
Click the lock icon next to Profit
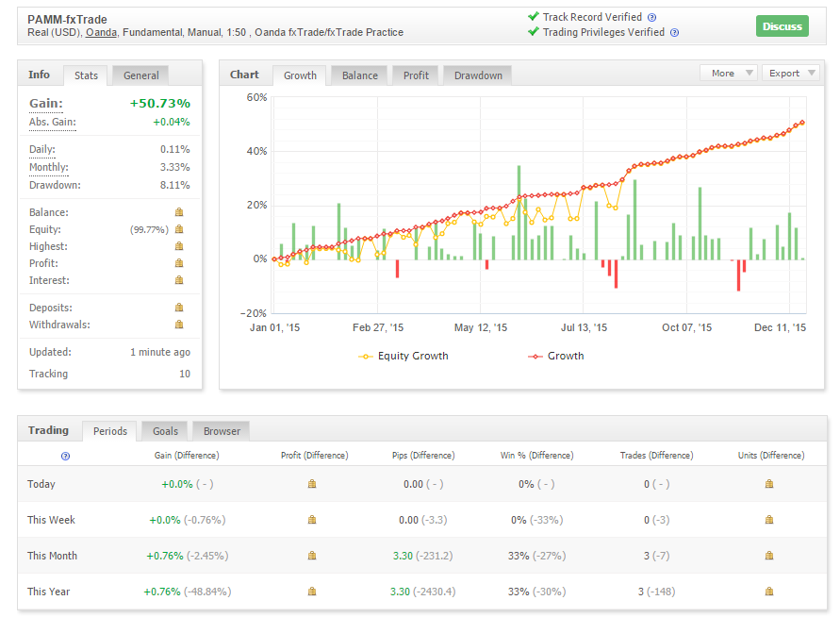[x=179, y=263]
